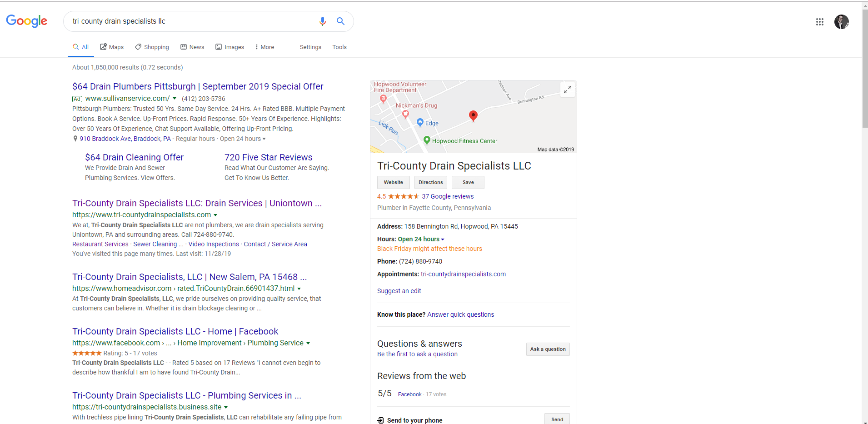Open the Plumbing Services business.site result

pyautogui.click(x=186, y=395)
